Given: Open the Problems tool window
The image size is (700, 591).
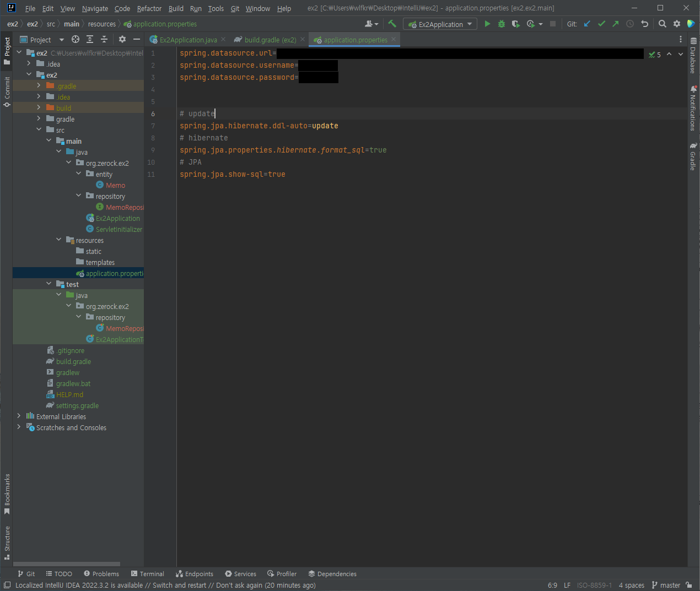Looking at the screenshot, I should 101,573.
